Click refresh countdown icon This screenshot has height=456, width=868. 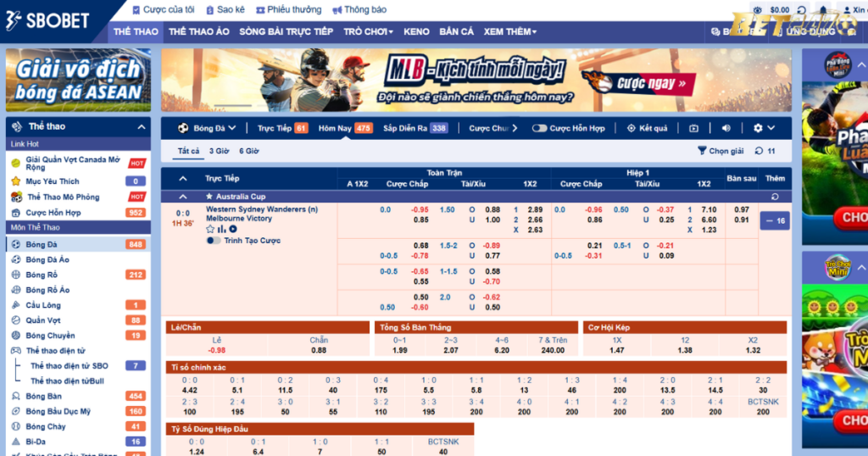[759, 151]
